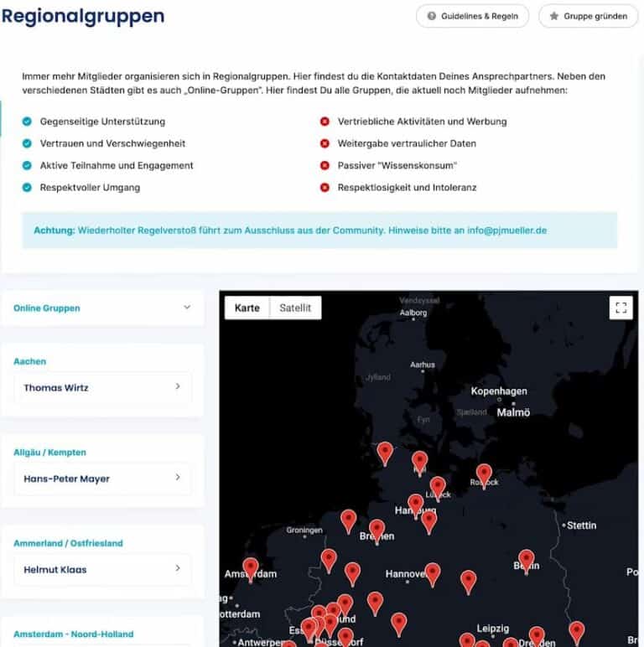Image resolution: width=644 pixels, height=647 pixels.
Task: Click the chevron next to Helmut Klaas
Action: (x=178, y=569)
